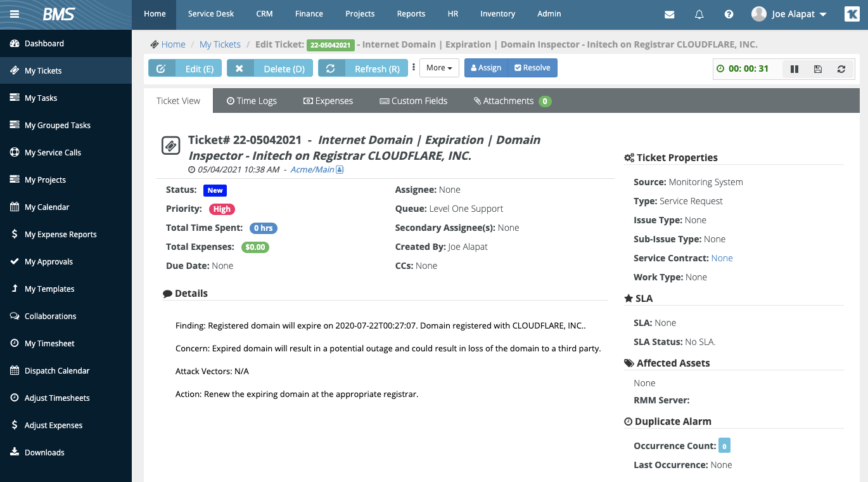Open the Service Contract None link

point(722,258)
